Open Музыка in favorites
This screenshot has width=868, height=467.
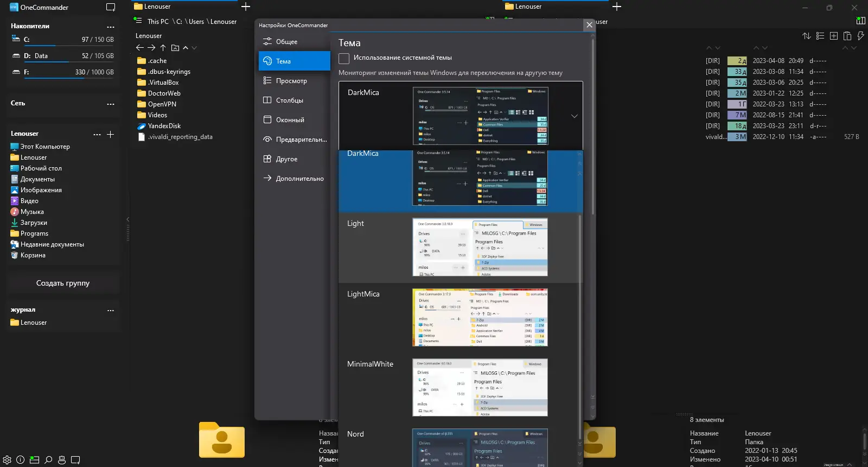coord(27,212)
